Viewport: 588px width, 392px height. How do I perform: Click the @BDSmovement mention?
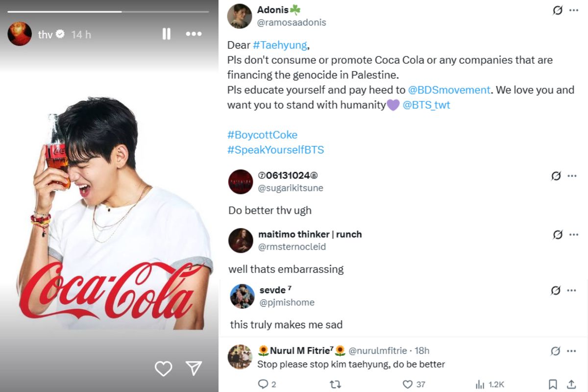pyautogui.click(x=449, y=90)
